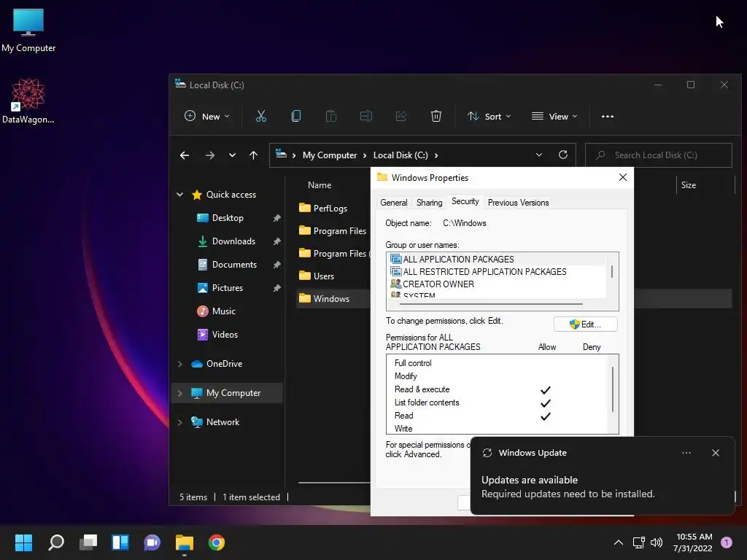Viewport: 747px width, 560px height.
Task: Go forward with the right arrow
Action: pos(209,155)
